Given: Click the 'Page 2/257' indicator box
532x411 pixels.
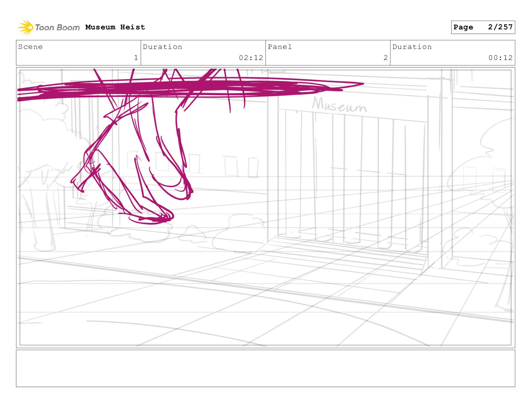Looking at the screenshot, I should [483, 27].
